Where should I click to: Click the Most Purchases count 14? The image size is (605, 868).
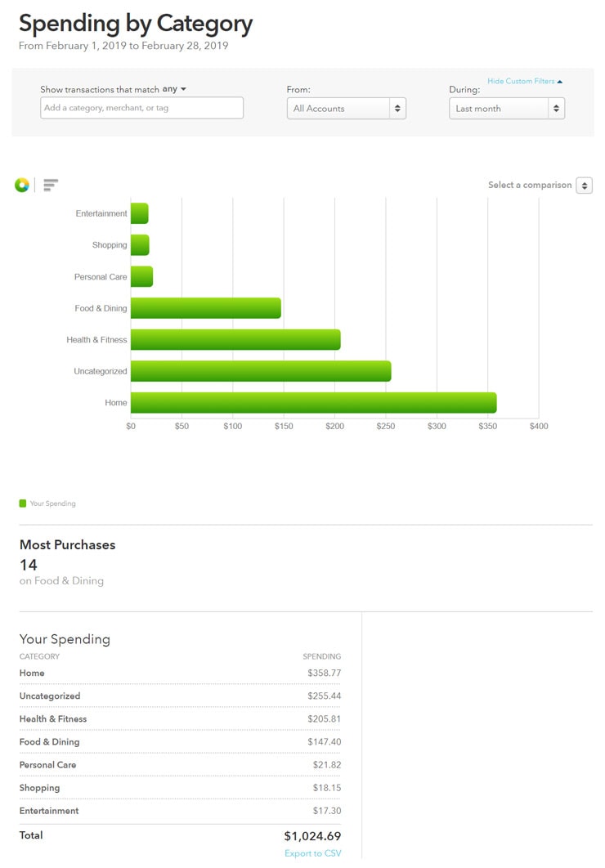pyautogui.click(x=29, y=566)
